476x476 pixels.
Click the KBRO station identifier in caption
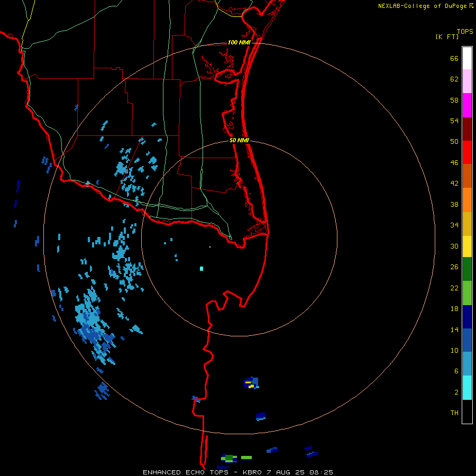(x=253, y=472)
